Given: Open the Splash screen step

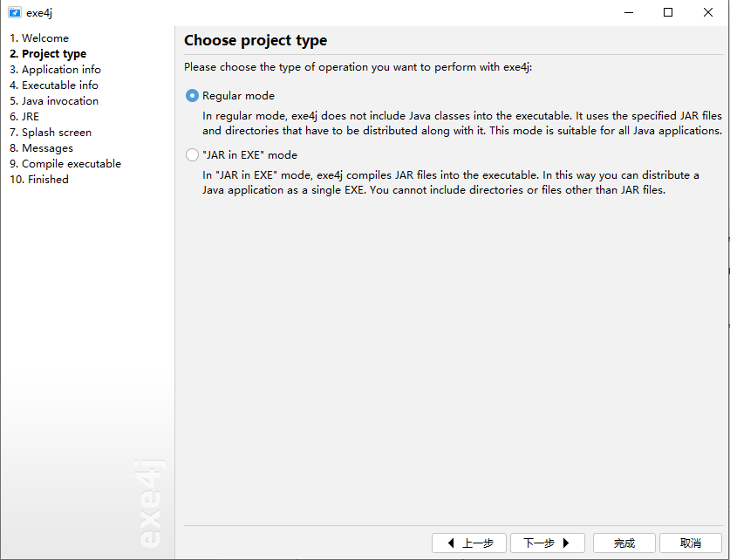Looking at the screenshot, I should point(51,133).
